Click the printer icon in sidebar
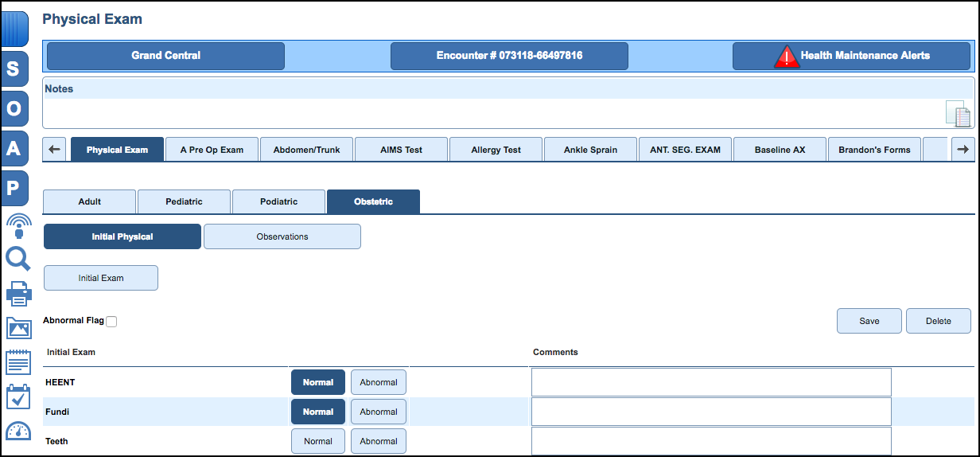Screen dimensions: 980x457 coord(17,294)
